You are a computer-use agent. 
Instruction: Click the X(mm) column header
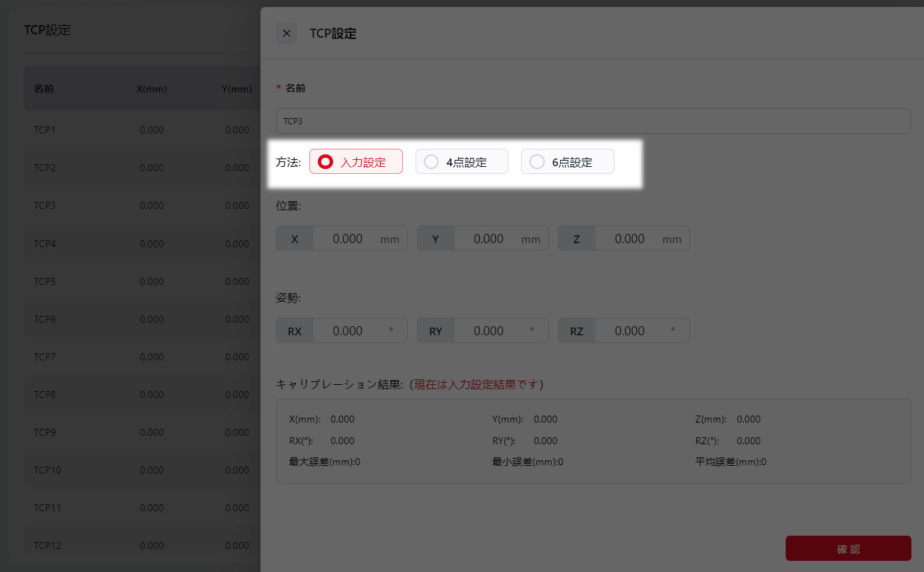pos(152,89)
